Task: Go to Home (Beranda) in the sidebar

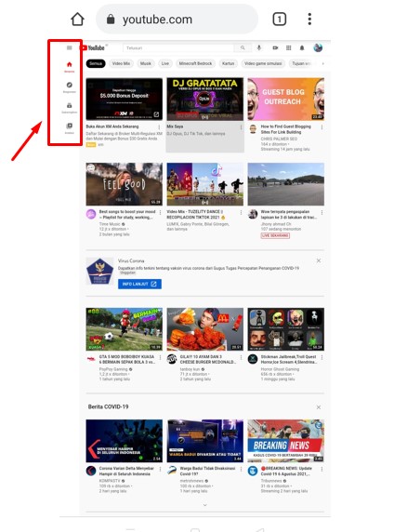Action: coord(69,67)
